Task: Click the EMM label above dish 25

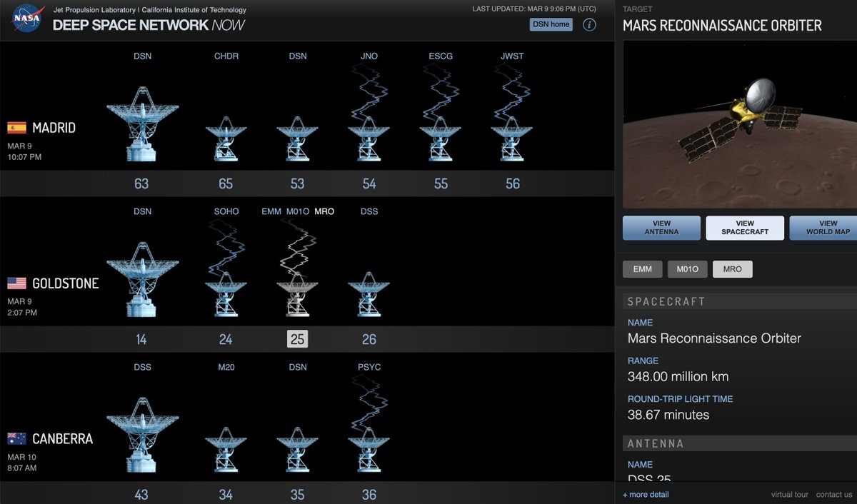Action: coord(271,211)
